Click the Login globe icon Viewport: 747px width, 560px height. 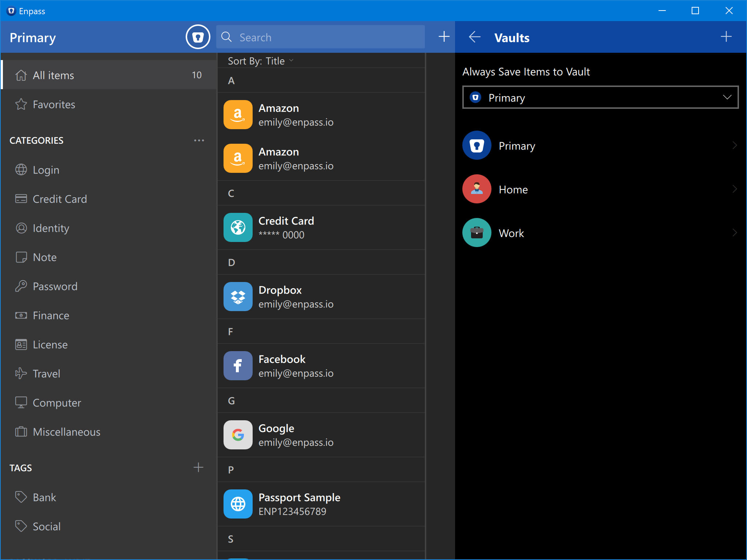pyautogui.click(x=21, y=170)
